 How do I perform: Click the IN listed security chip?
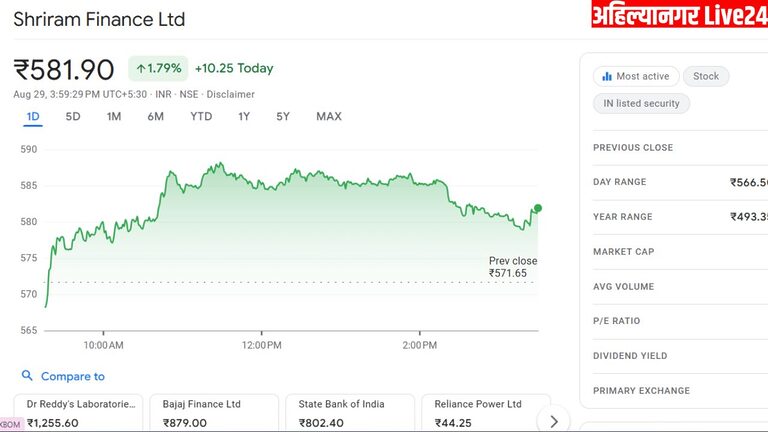[641, 103]
